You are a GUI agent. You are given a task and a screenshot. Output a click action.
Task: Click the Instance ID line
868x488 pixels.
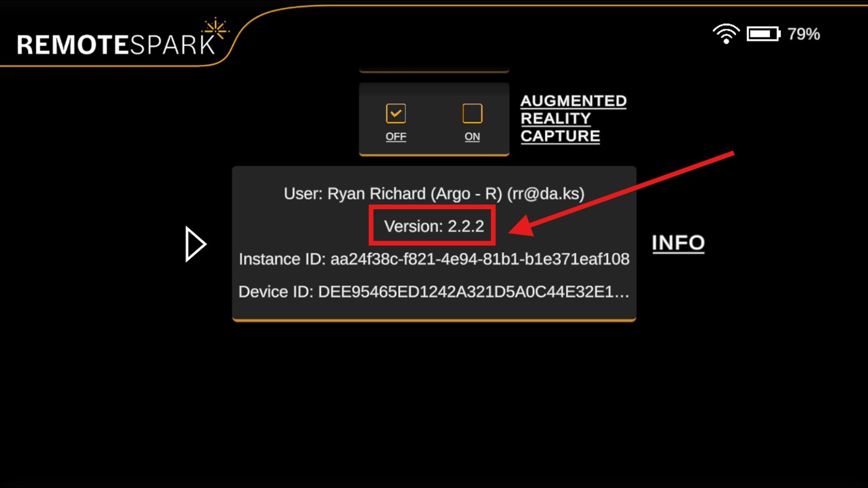pos(434,259)
